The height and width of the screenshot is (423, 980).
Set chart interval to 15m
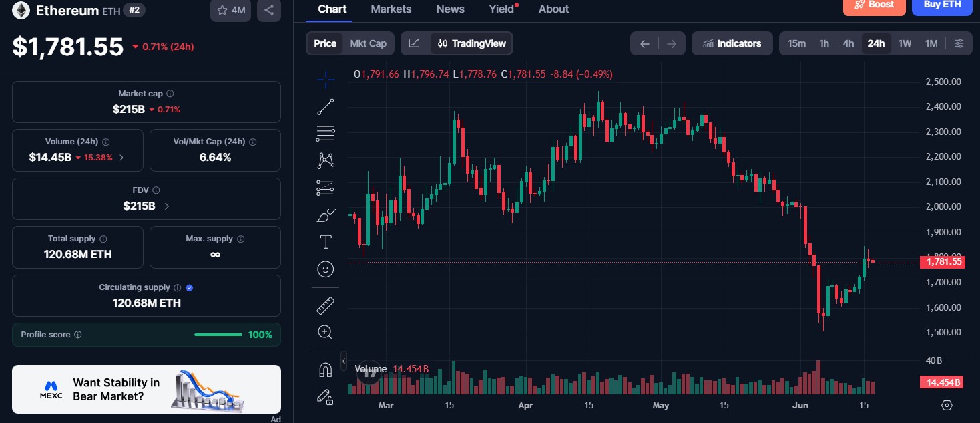pos(796,43)
